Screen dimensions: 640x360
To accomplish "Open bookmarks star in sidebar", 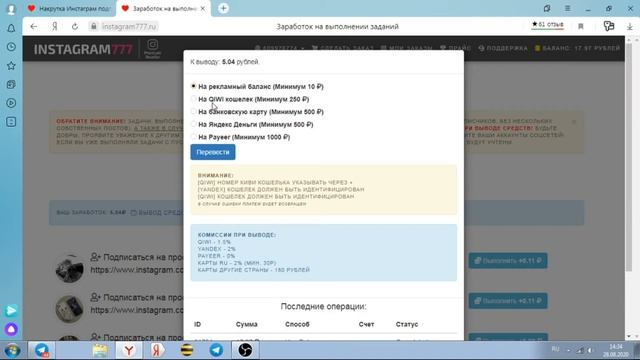I will click(x=11, y=65).
